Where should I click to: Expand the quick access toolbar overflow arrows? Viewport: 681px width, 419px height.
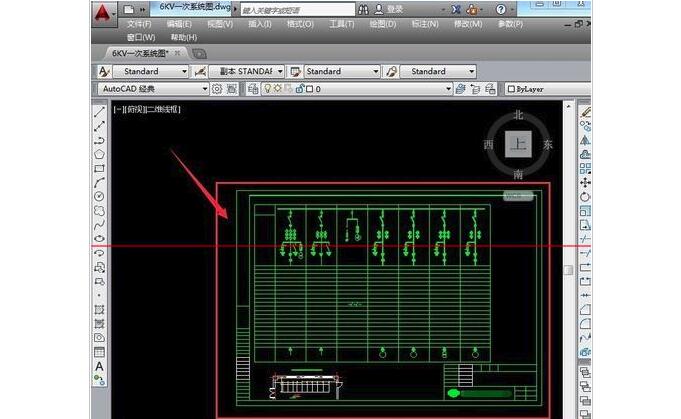[x=142, y=10]
